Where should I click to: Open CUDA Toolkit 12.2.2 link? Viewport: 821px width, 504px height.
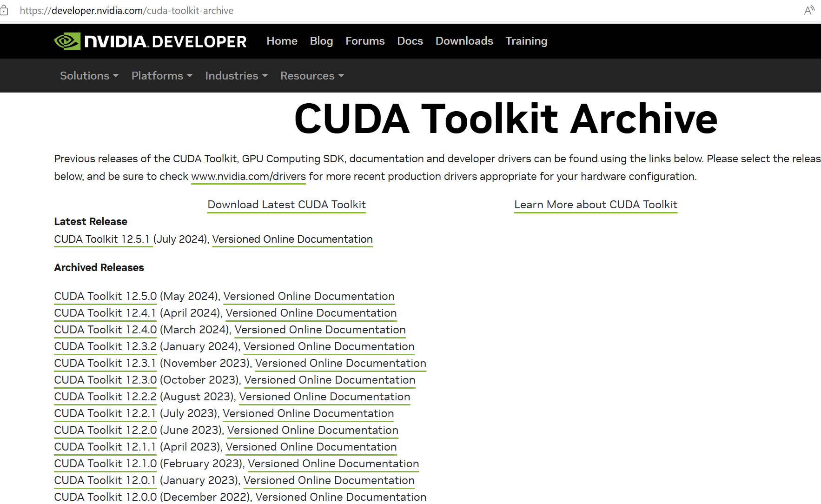pos(106,397)
